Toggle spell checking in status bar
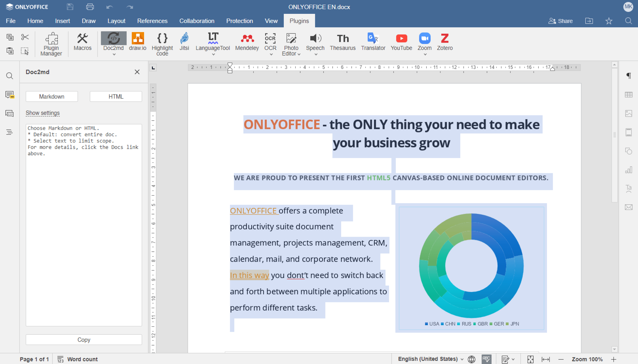The height and width of the screenshot is (364, 638). [x=486, y=359]
